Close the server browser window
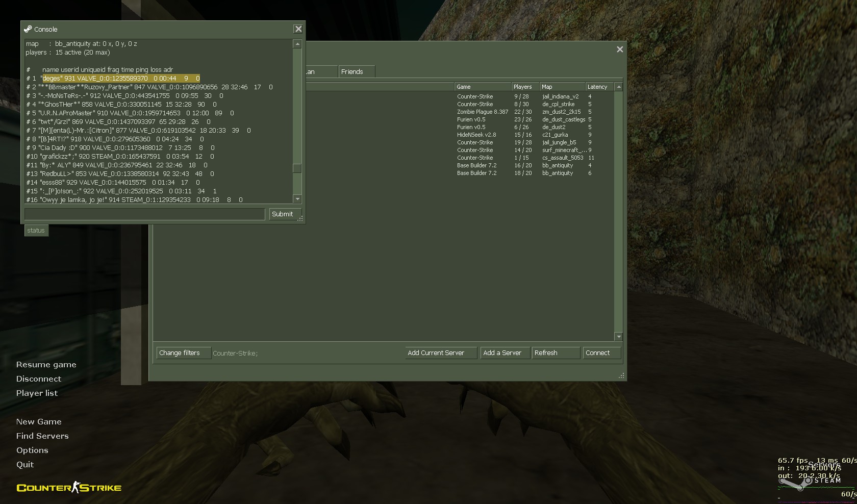Screen dimensions: 857x504 [x=620, y=49]
